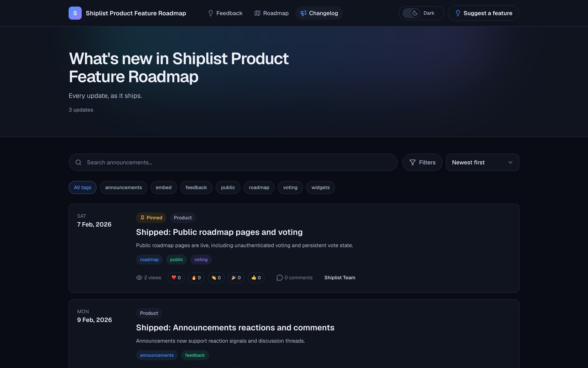Image resolution: width=588 pixels, height=368 pixels.
Task: Click 'Every update, as it ships.' subtitle
Action: coord(105,96)
